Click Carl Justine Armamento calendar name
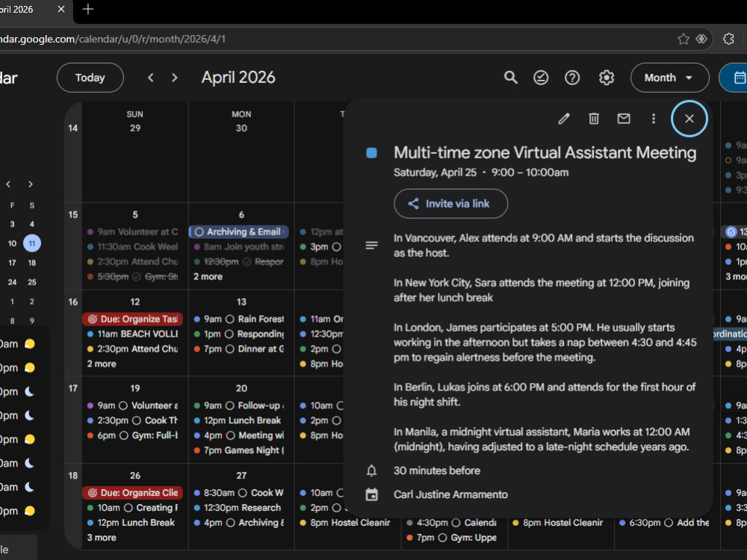This screenshot has width=747, height=560. [x=450, y=495]
